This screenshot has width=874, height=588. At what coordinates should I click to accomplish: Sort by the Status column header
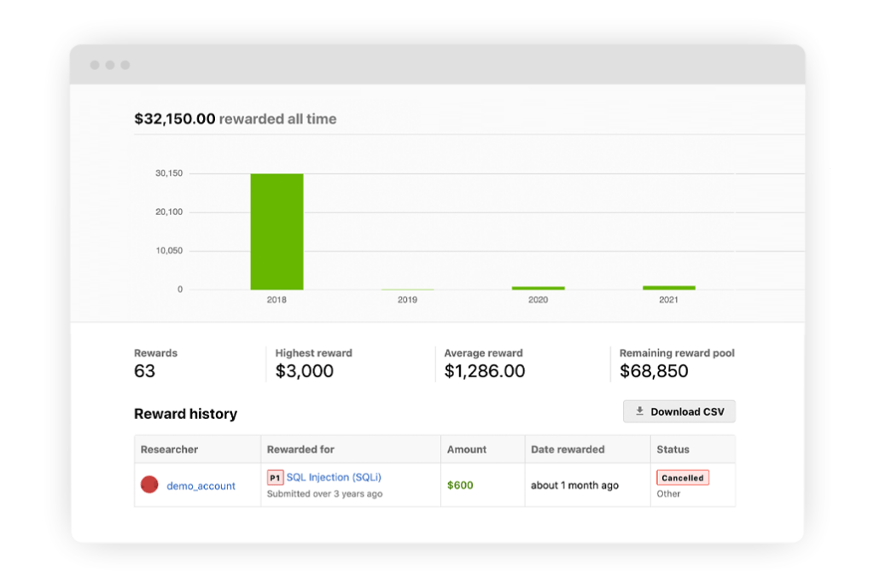pyautogui.click(x=673, y=449)
